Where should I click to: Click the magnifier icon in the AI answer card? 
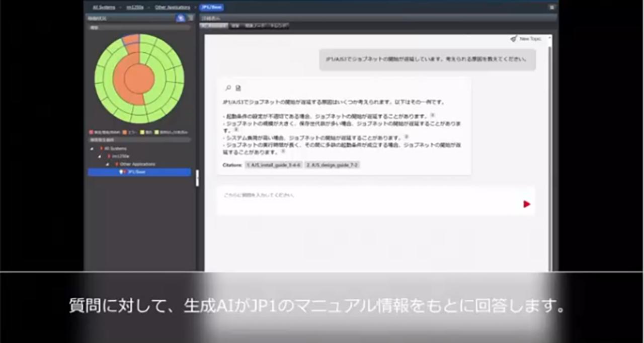click(228, 88)
